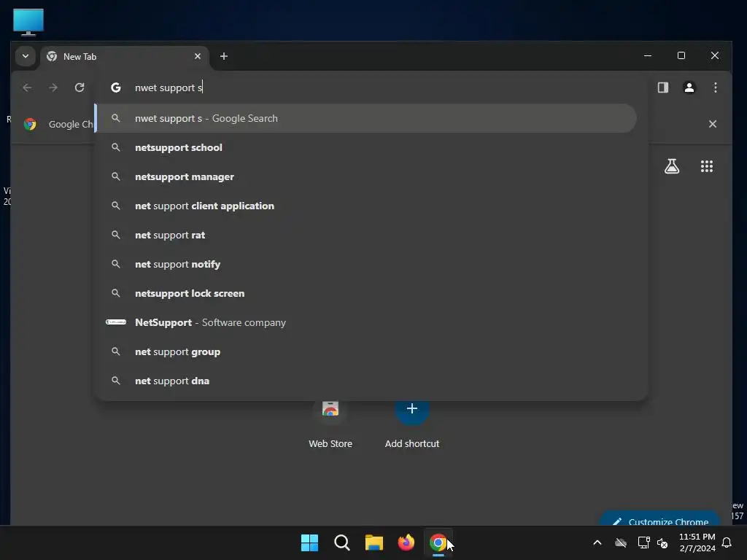
Task: Launch Firefox from the taskbar
Action: point(406,542)
